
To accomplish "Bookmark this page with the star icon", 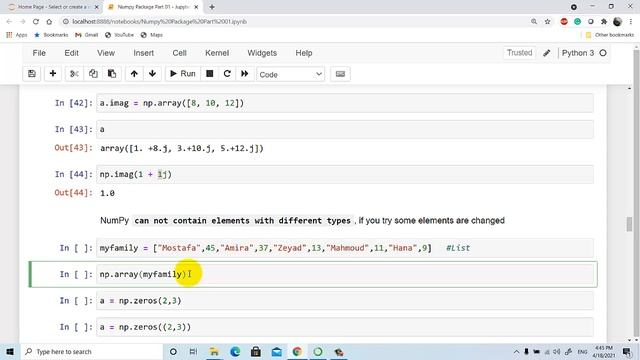I will (x=547, y=22).
